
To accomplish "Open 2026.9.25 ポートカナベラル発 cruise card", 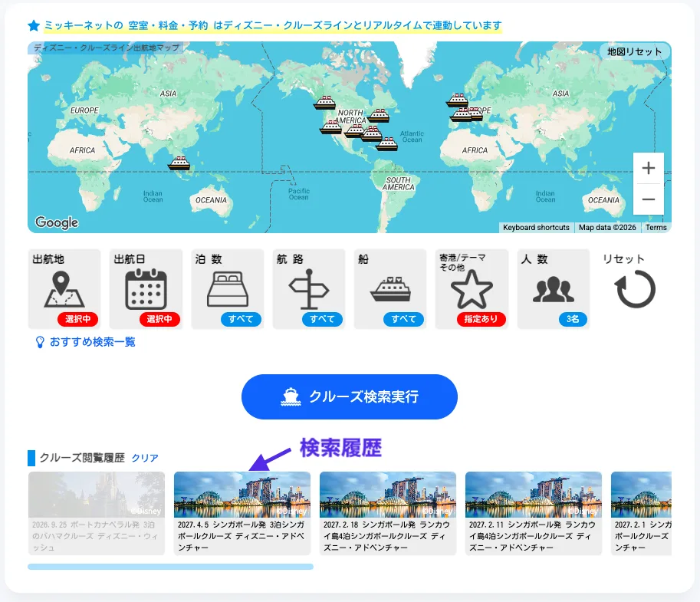I will [97, 513].
